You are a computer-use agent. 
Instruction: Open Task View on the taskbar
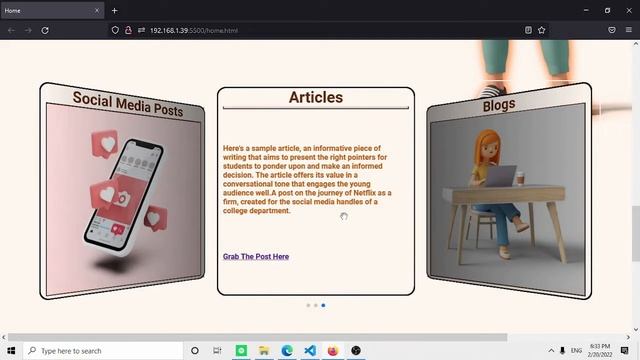coord(217,351)
